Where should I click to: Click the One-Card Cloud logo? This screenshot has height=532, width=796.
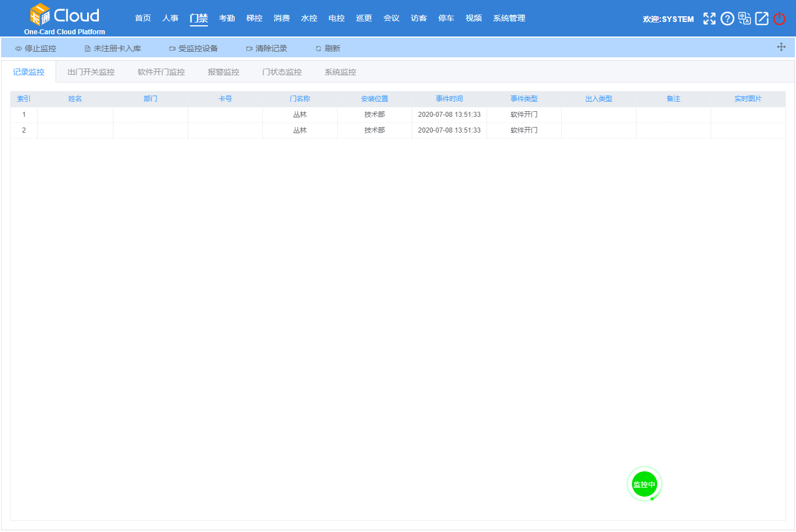point(65,19)
